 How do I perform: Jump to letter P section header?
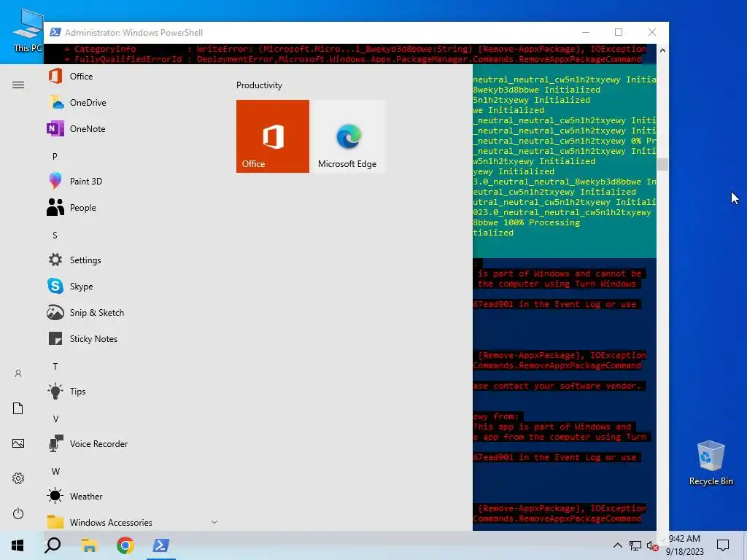55,156
